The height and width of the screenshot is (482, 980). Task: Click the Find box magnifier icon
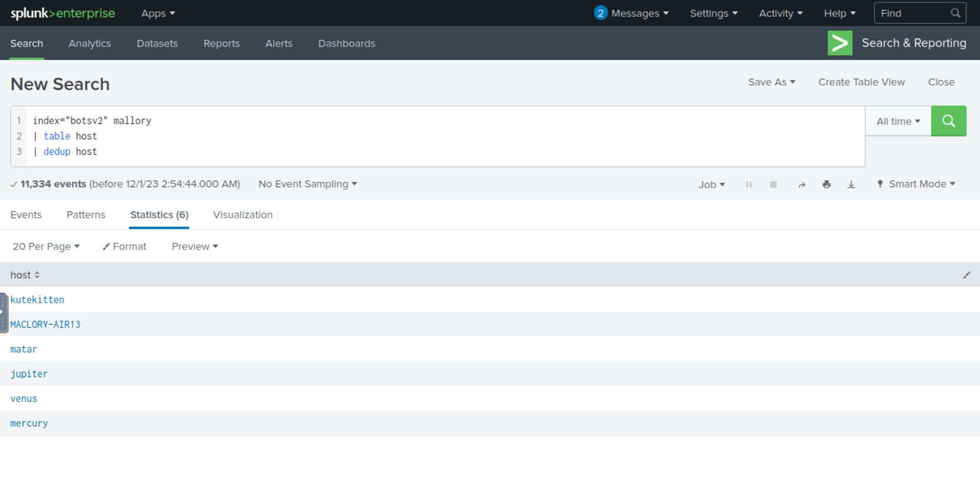coord(955,13)
